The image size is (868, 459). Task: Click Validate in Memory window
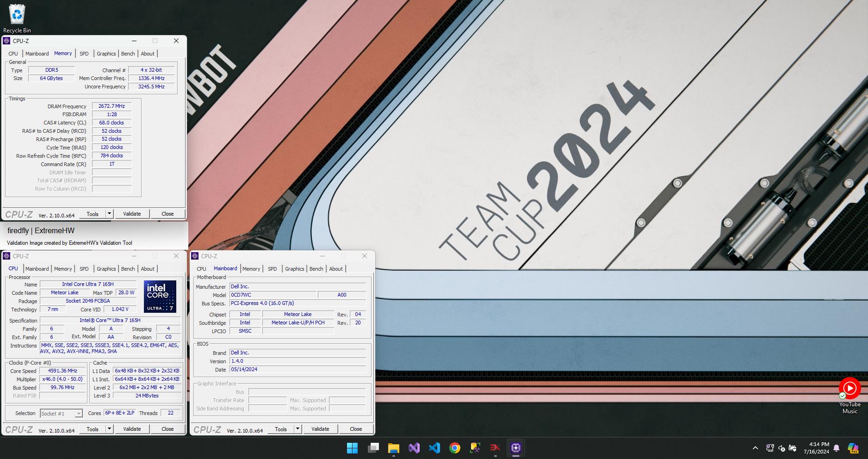[x=132, y=214]
